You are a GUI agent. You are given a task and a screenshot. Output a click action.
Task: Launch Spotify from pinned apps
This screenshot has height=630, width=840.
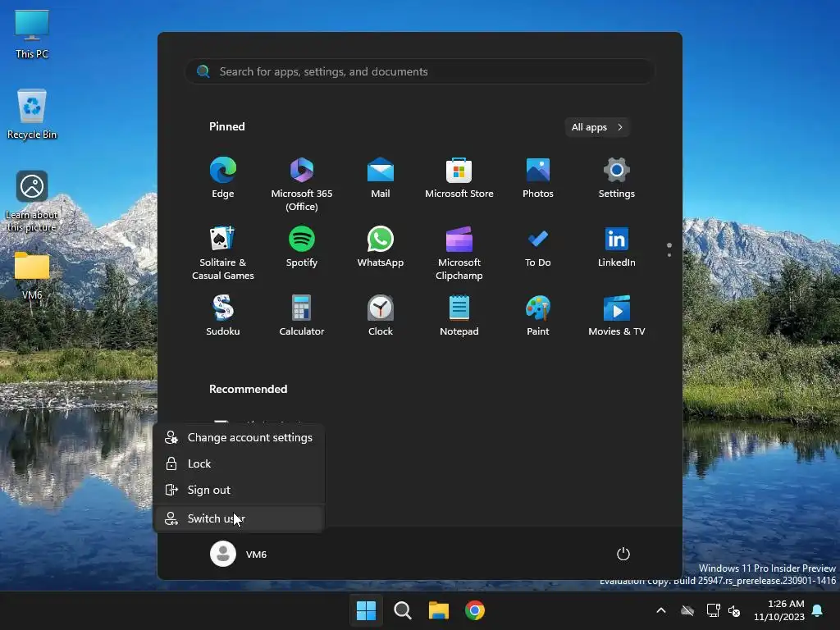tap(302, 247)
